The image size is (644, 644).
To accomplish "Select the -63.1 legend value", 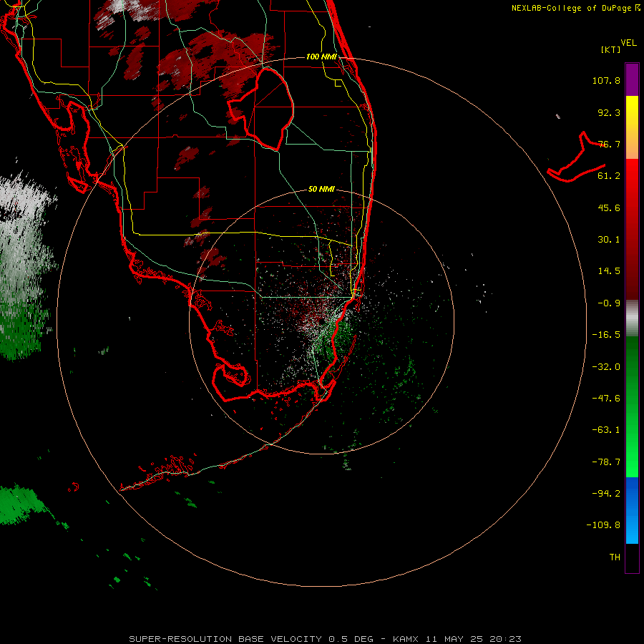I will coord(606,430).
